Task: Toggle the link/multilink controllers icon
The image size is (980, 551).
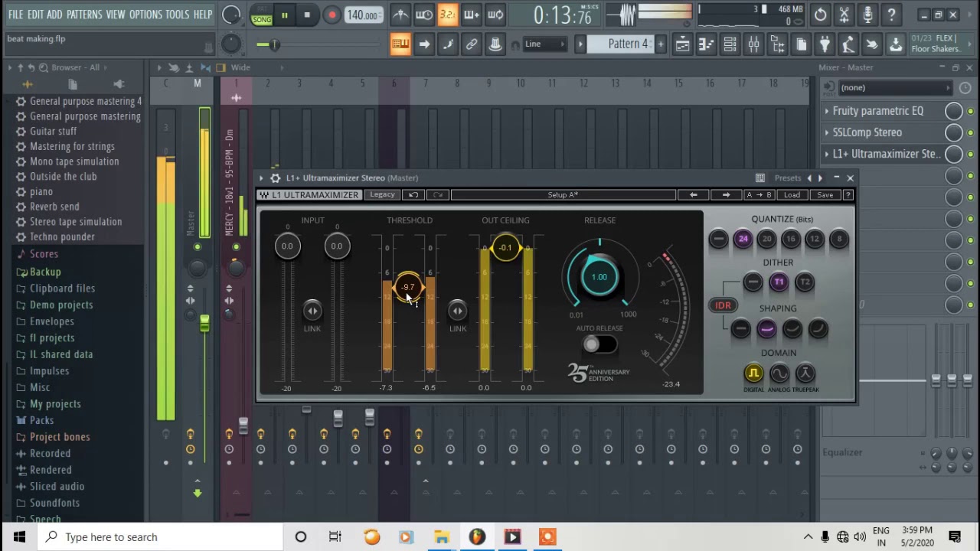Action: (x=472, y=44)
